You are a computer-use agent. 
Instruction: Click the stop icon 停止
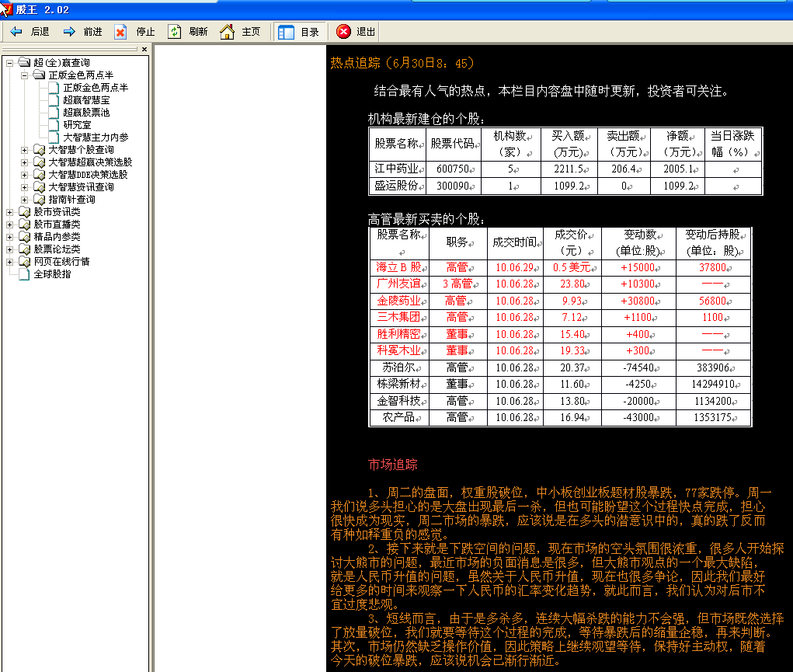point(120,32)
